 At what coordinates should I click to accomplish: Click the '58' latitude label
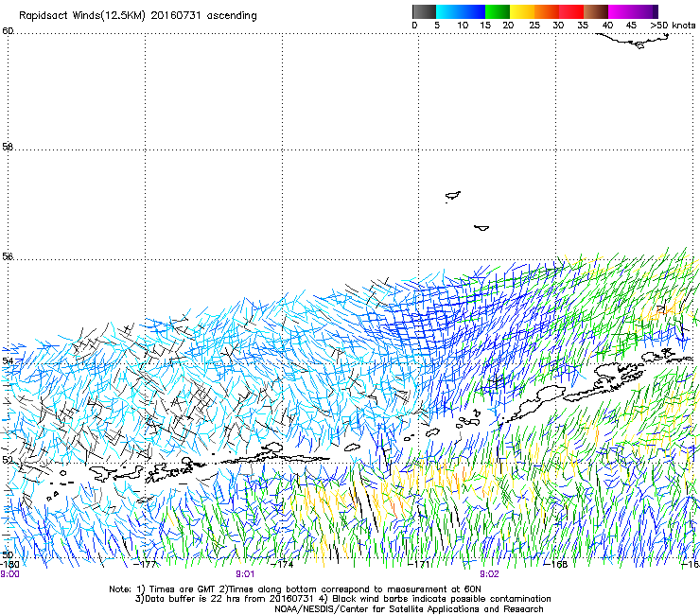pos(8,147)
